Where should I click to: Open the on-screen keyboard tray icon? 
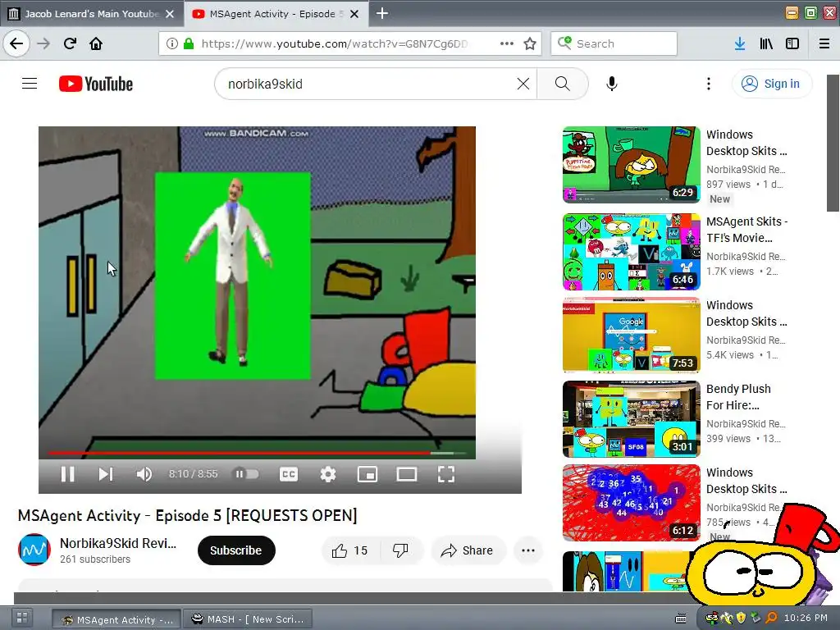click(680, 619)
